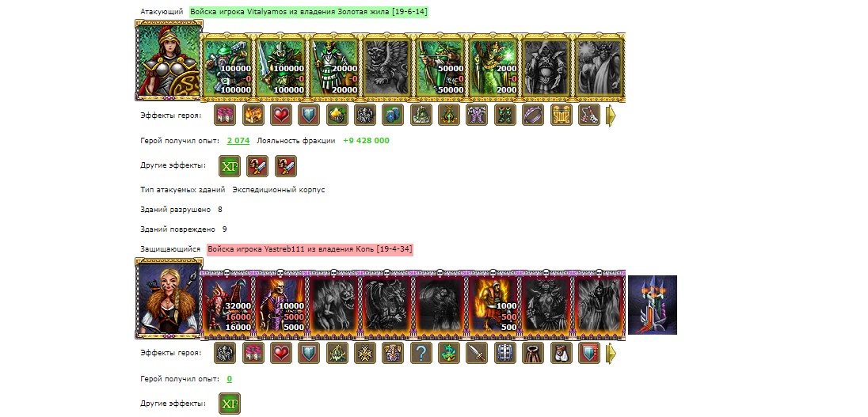Click the purple ring hero effect
The image size is (868, 417).
coord(533,115)
